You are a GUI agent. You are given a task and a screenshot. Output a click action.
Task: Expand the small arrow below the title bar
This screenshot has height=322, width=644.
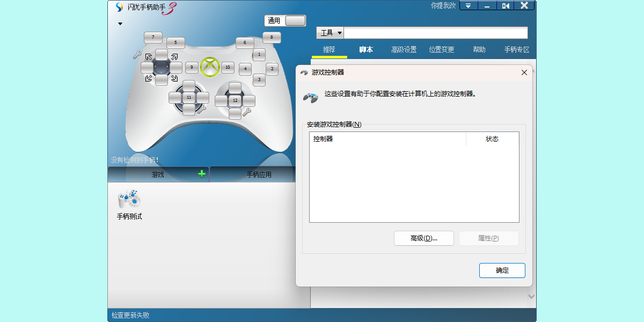[x=120, y=24]
